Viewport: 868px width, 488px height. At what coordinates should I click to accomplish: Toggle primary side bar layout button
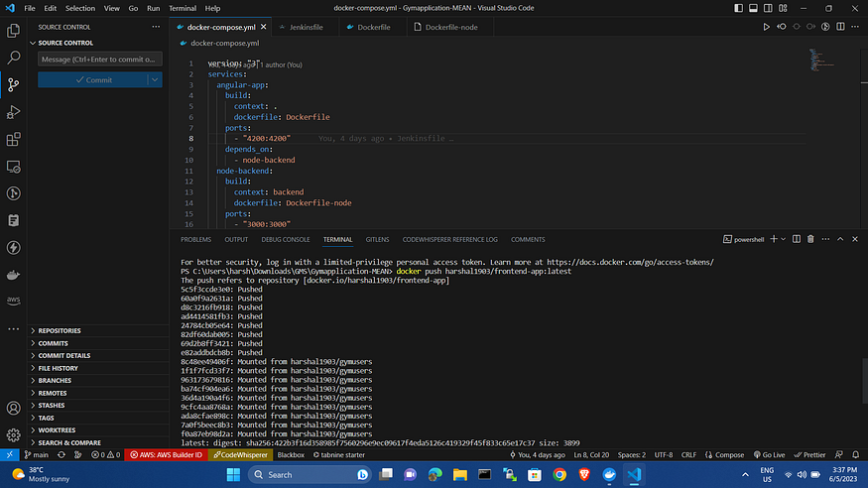coord(738,8)
